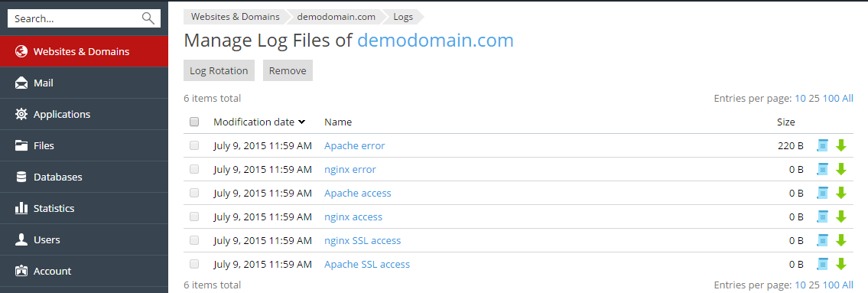Download the Apache access log
This screenshot has width=868, height=293.
(841, 193)
